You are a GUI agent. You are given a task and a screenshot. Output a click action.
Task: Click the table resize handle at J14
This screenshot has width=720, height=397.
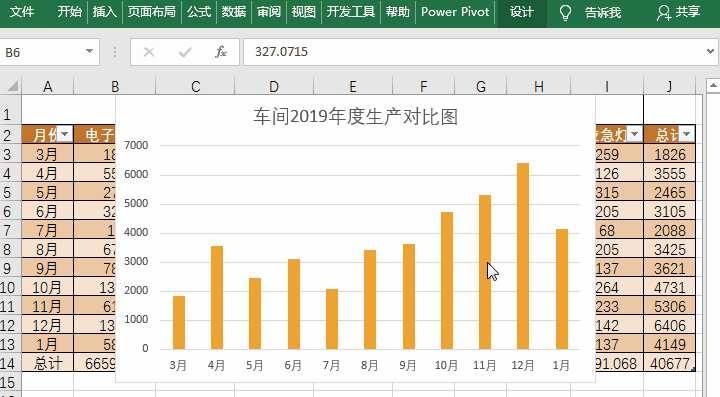693,369
